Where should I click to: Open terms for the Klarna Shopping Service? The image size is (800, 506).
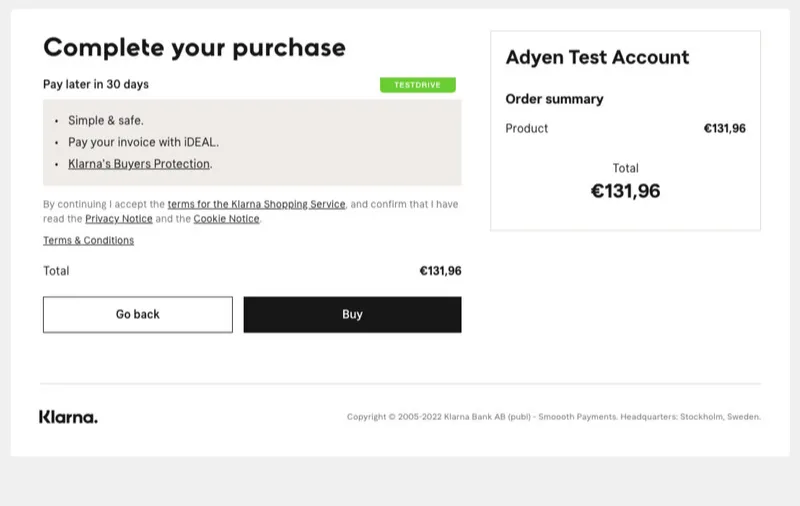(257, 204)
